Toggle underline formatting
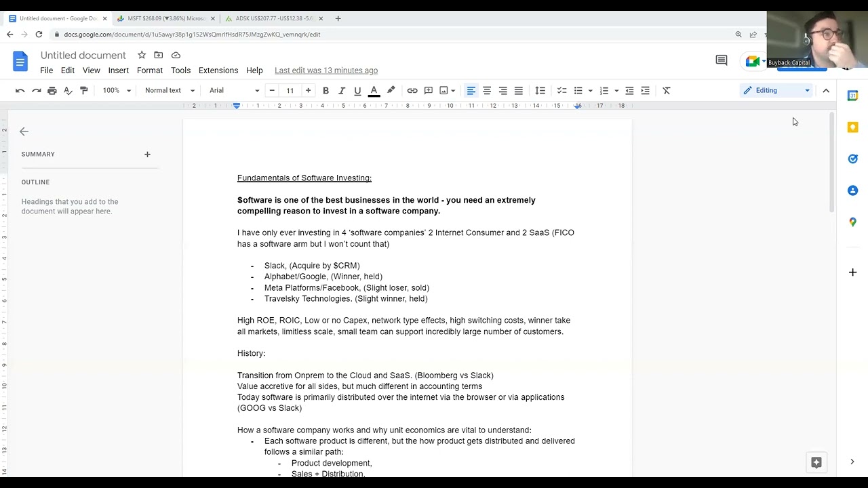 tap(357, 90)
